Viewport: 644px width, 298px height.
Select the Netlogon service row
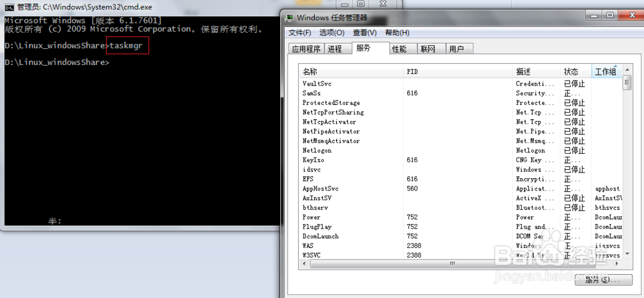tap(461, 150)
